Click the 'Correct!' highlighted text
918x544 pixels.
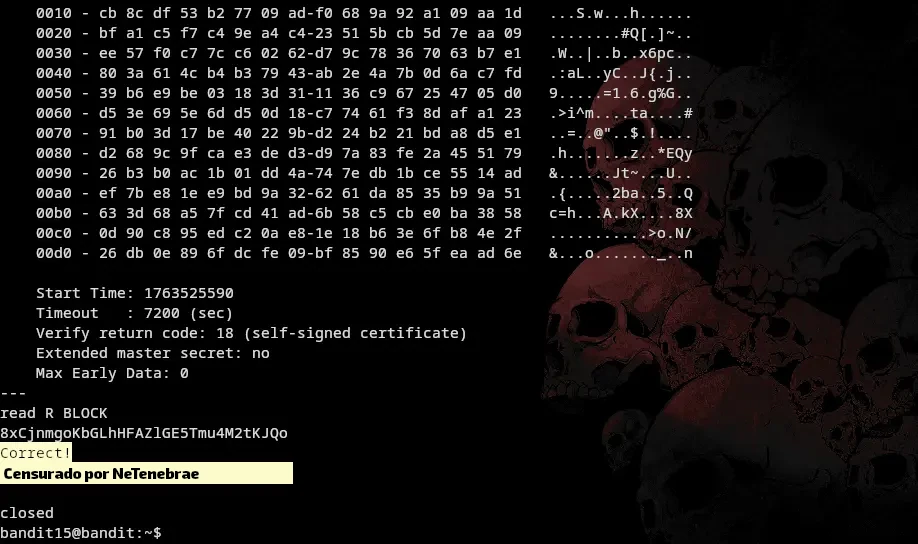36,453
